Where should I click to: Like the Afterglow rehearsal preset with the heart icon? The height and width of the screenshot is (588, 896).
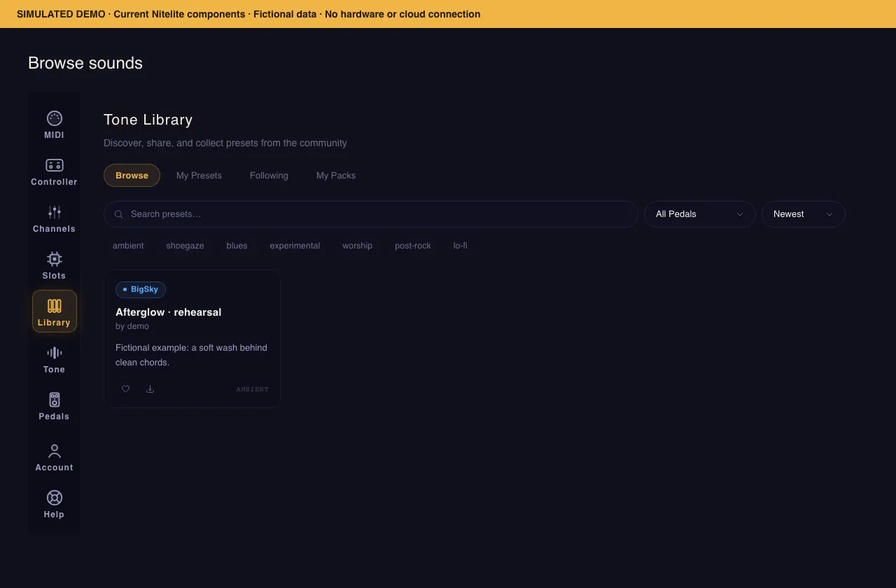[x=126, y=389]
